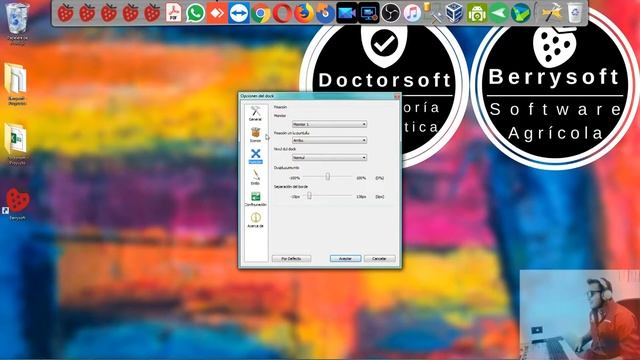Switch to the Iconos section
Viewport: 640px width, 360px height.
pyautogui.click(x=256, y=135)
